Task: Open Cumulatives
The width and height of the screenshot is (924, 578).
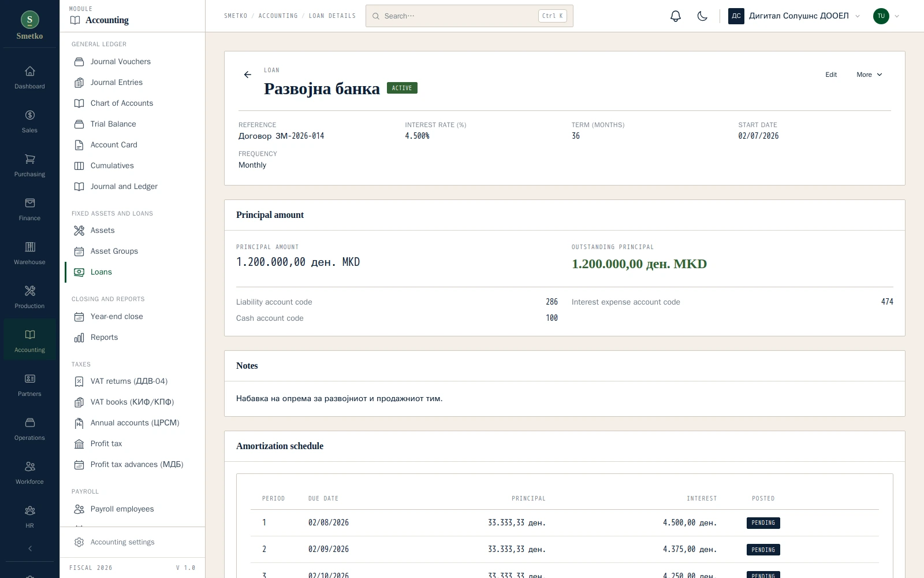Action: click(x=133, y=166)
